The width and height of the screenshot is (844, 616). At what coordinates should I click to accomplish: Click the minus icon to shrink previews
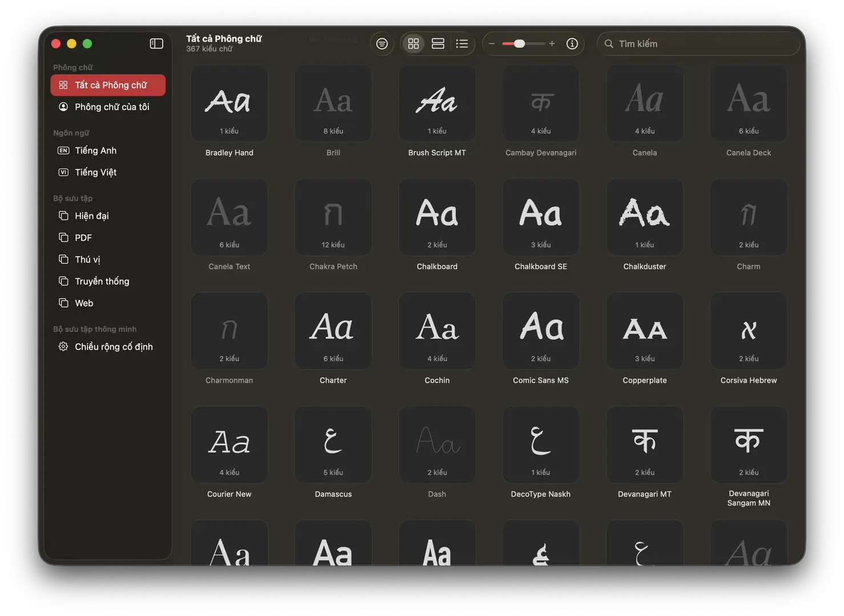491,44
